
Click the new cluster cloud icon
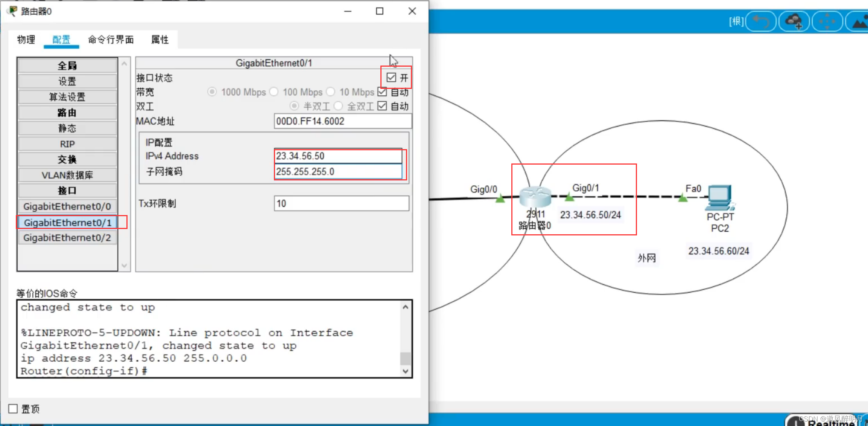[794, 21]
